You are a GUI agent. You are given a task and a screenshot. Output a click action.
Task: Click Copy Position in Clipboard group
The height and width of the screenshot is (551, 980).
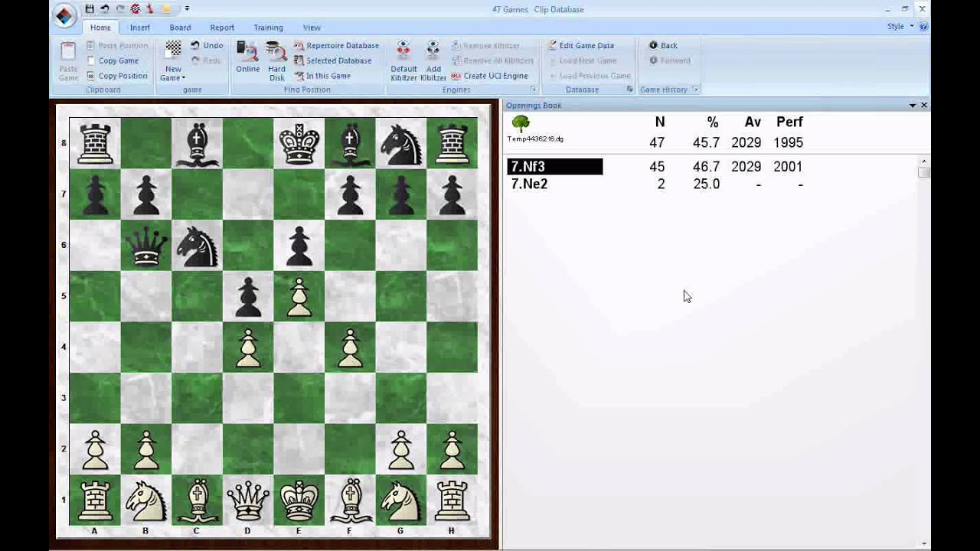117,76
